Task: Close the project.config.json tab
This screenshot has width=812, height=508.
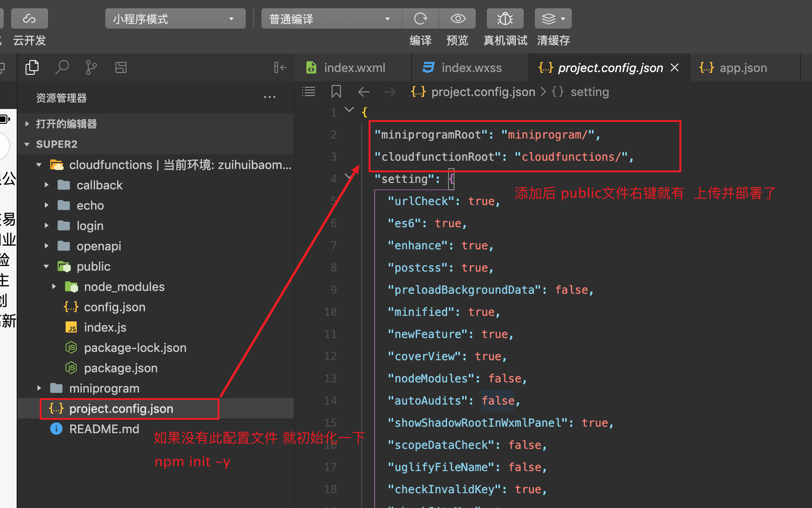Action: click(x=675, y=67)
